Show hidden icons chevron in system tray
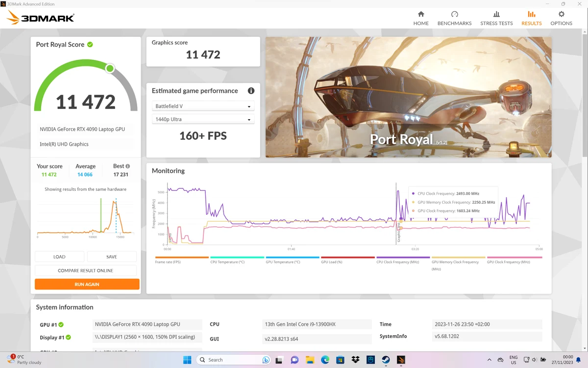 pyautogui.click(x=489, y=360)
